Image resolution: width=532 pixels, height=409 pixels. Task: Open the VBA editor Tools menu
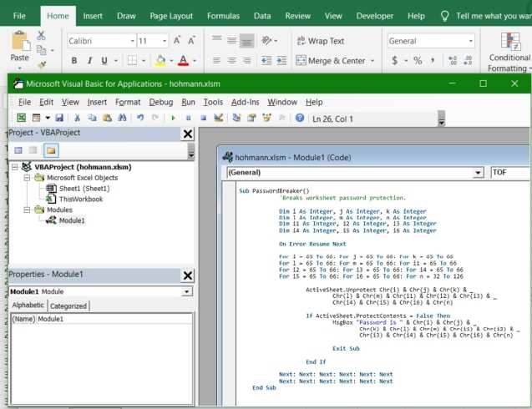tap(213, 102)
